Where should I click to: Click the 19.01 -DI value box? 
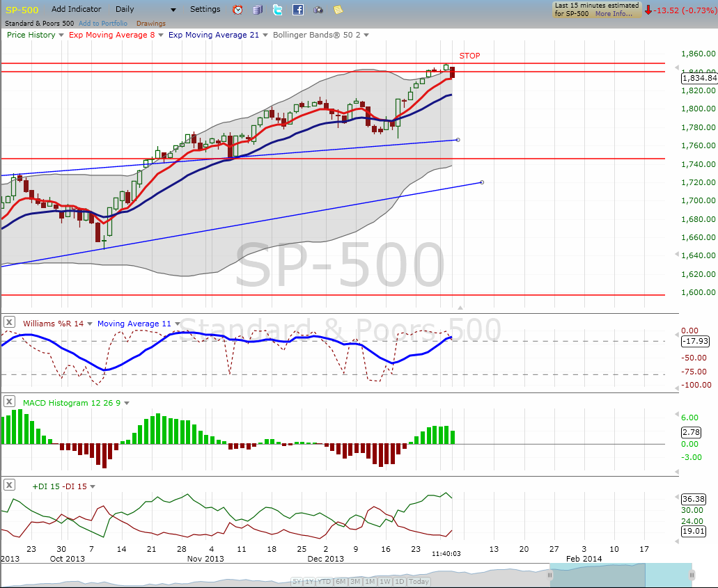[x=693, y=531]
